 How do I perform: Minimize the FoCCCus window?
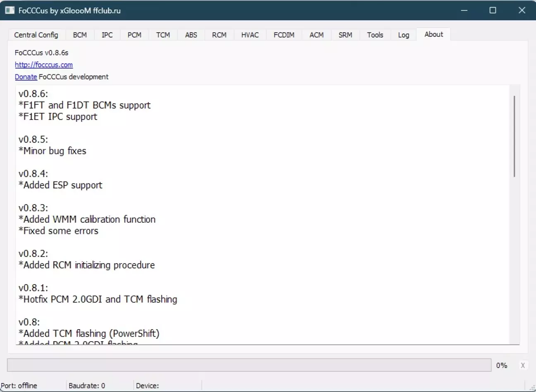click(464, 10)
